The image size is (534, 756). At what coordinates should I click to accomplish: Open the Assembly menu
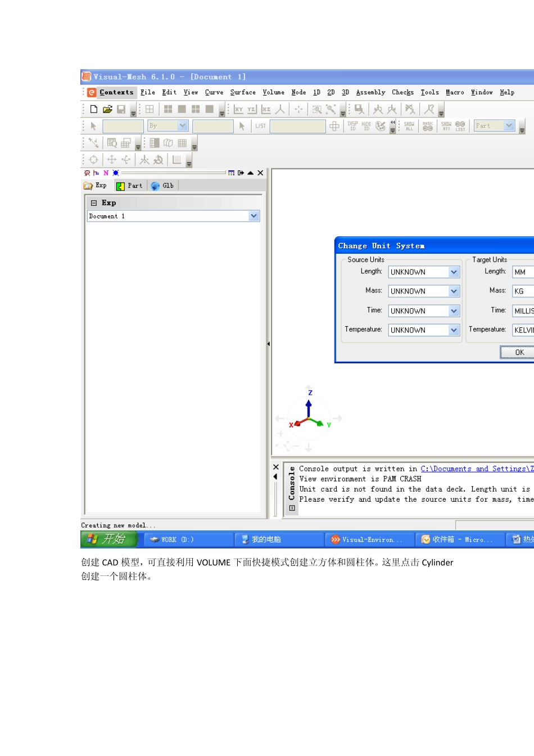click(x=370, y=92)
